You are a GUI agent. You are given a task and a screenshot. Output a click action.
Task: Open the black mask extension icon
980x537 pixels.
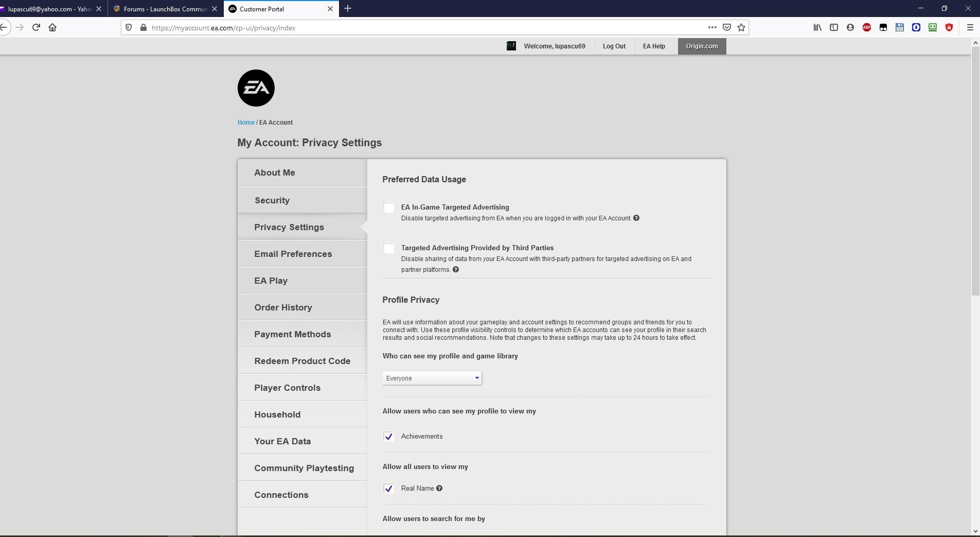tap(883, 28)
